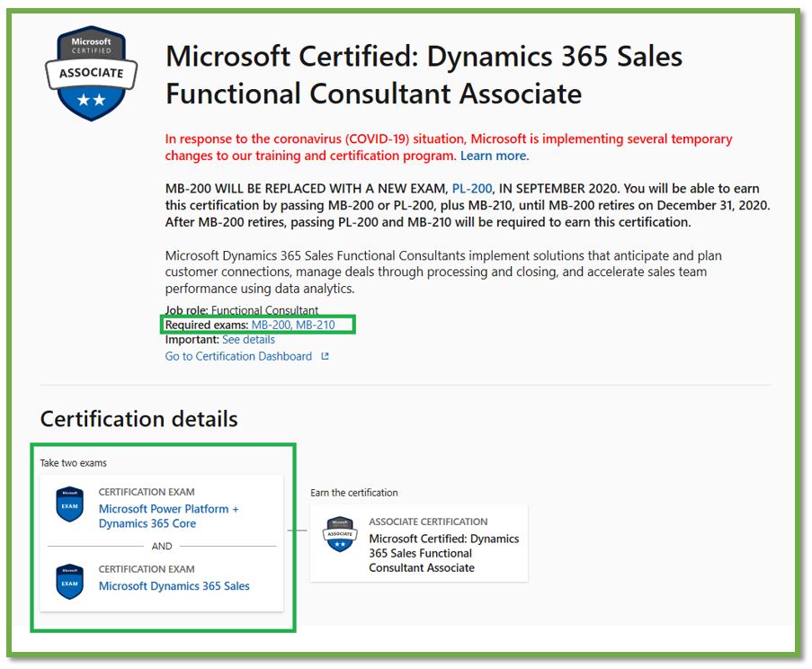Viewport: 812px width, 669px height.
Task: Click the 'Earn the certification' label
Action: tap(354, 493)
